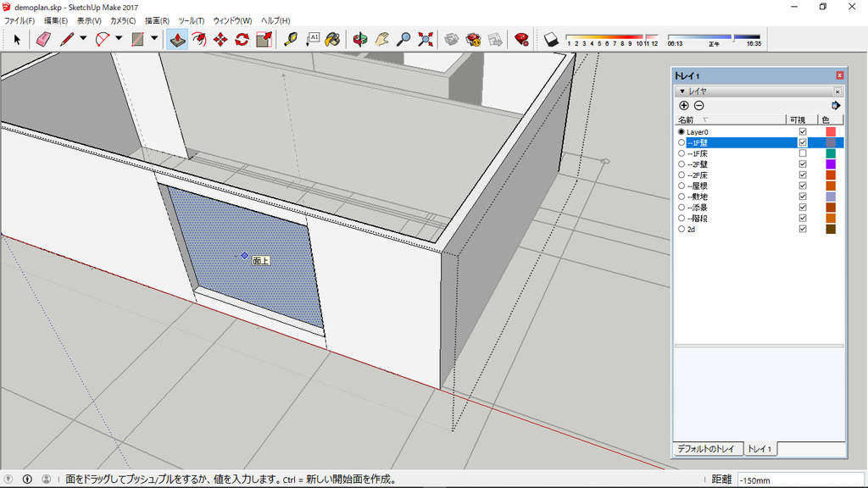
Task: Click the Send to LayOut icon
Action: pyautogui.click(x=495, y=39)
